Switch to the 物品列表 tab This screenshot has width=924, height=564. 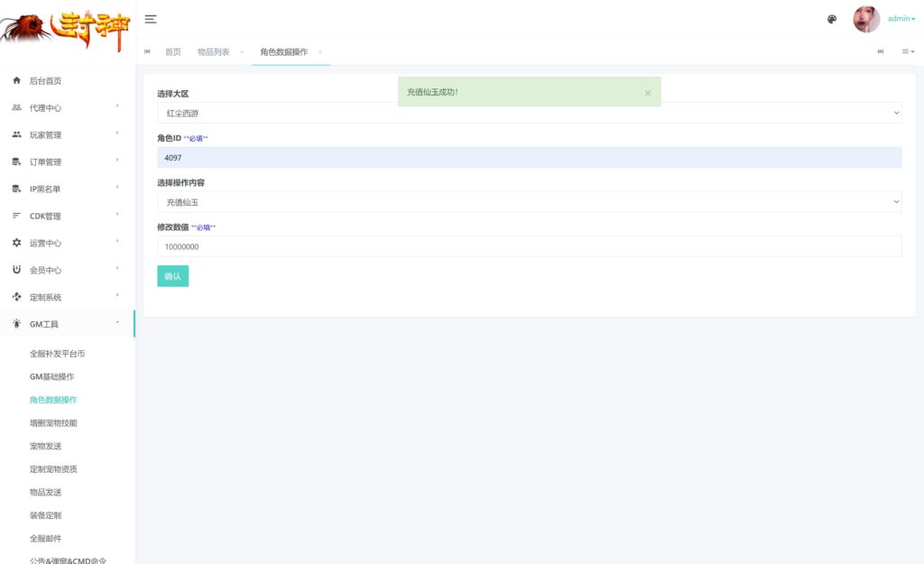coord(213,52)
